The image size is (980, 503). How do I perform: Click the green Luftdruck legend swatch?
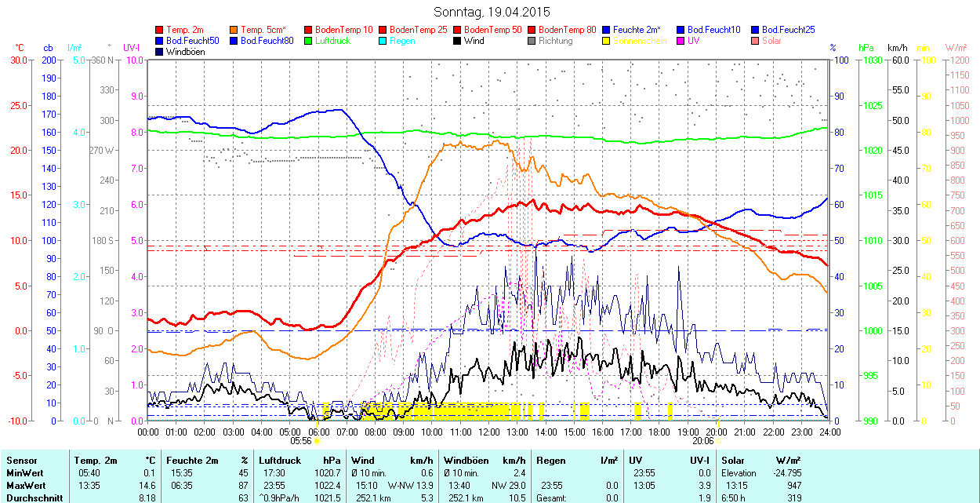pyautogui.click(x=309, y=41)
